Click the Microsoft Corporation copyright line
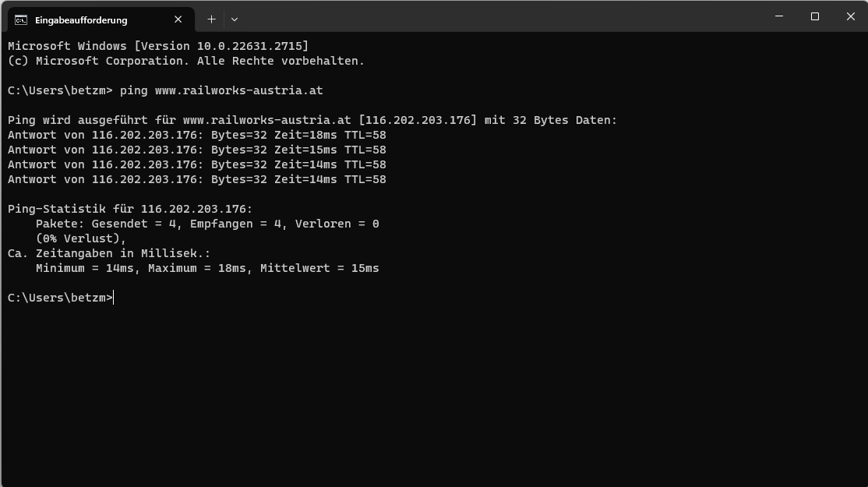Screen dimensions: 868x487 coord(186,61)
